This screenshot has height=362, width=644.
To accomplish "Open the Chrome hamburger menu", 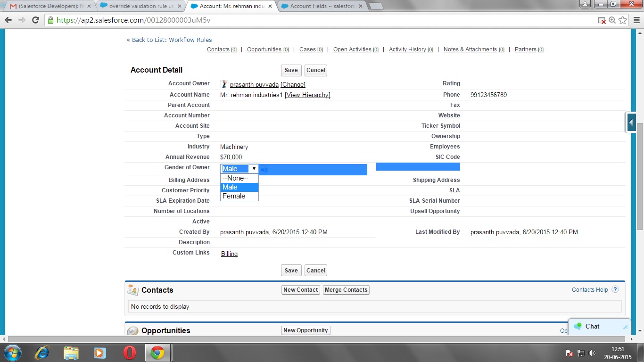I will tap(636, 20).
